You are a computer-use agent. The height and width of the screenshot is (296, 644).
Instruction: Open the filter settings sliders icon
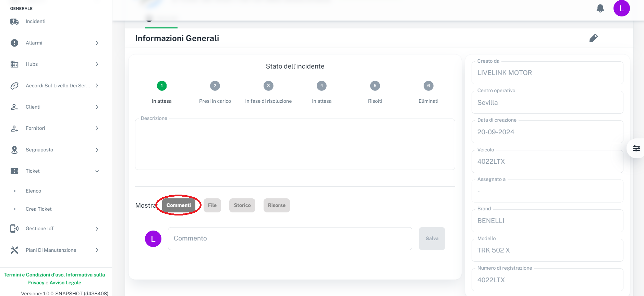point(636,148)
